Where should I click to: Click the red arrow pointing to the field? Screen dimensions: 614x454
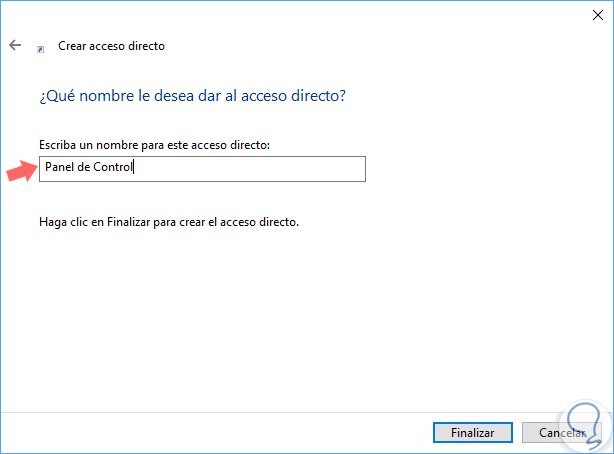[x=20, y=172]
